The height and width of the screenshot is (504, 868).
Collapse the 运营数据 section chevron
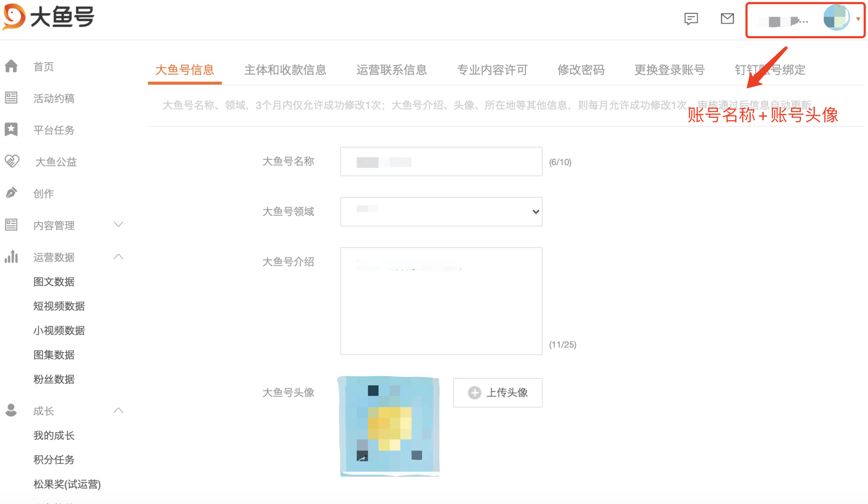point(119,257)
